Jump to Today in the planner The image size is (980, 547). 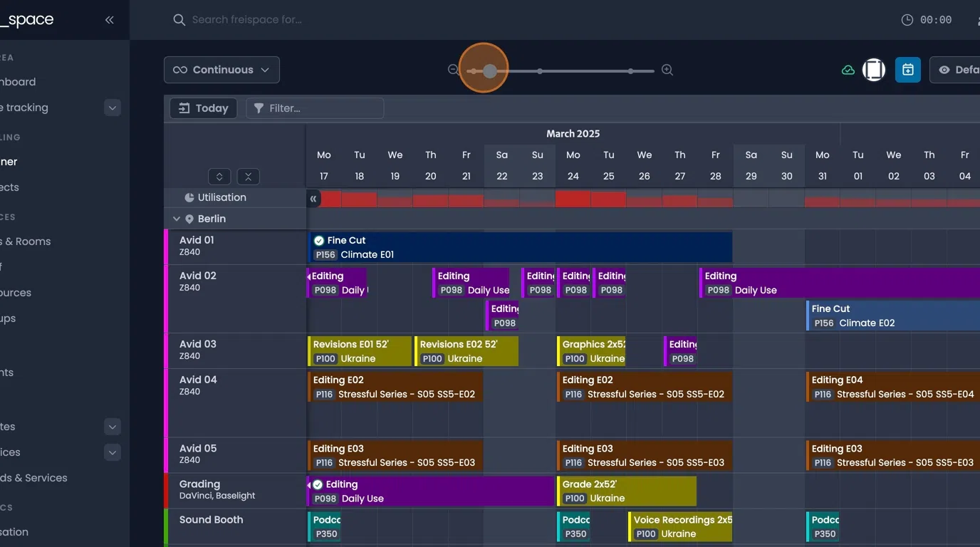point(203,108)
